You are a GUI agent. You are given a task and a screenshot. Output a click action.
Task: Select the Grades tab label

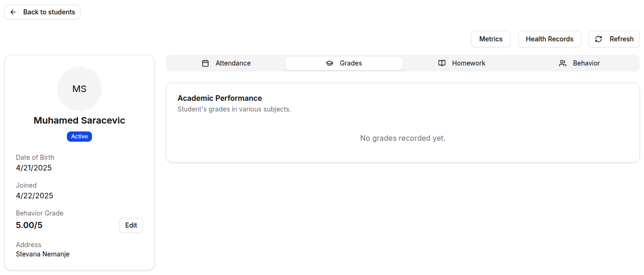[x=350, y=63]
